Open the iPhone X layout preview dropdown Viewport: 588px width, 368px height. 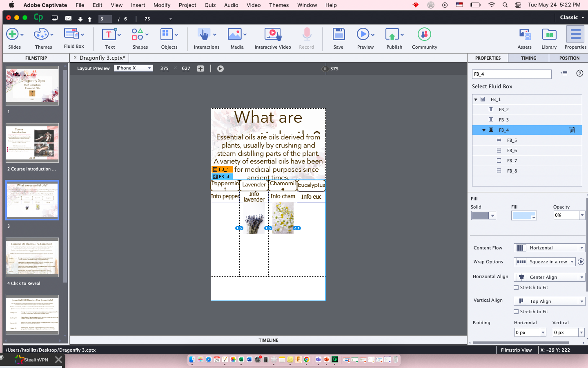(134, 68)
